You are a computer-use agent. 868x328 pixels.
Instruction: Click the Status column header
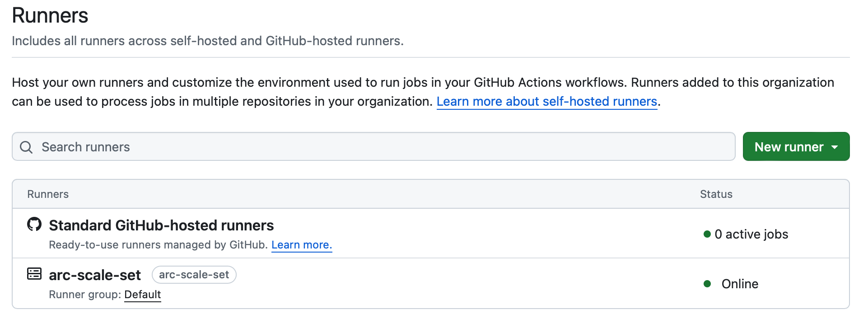click(x=716, y=194)
